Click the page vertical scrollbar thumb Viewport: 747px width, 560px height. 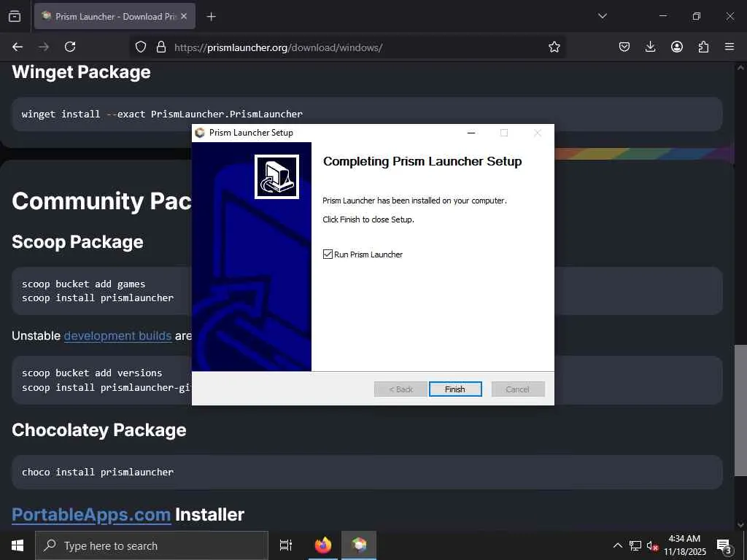point(740,410)
